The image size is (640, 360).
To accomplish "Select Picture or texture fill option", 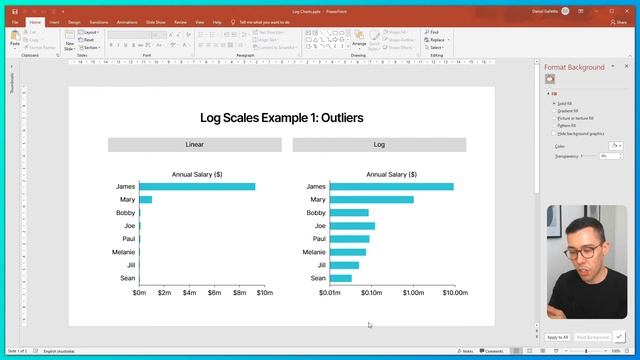I will coord(554,118).
